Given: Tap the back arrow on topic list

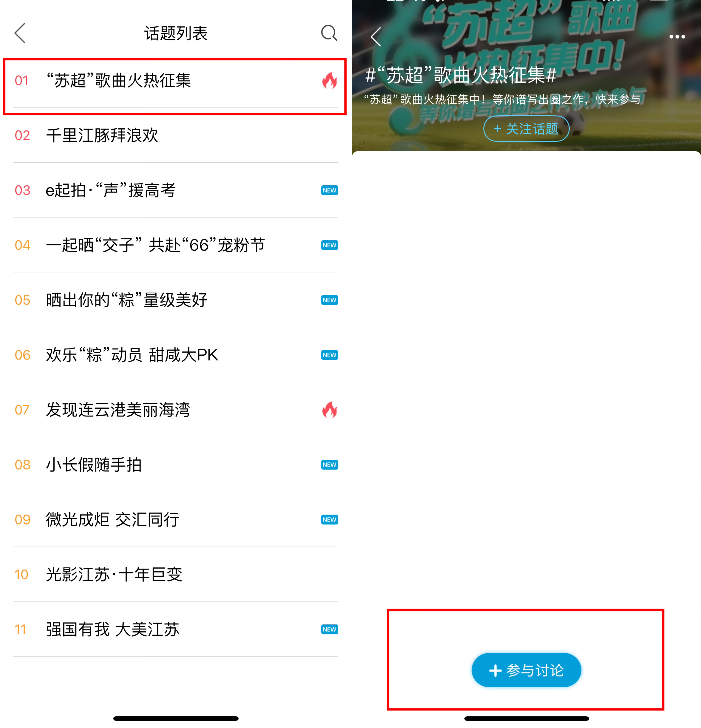Looking at the screenshot, I should (x=20, y=33).
